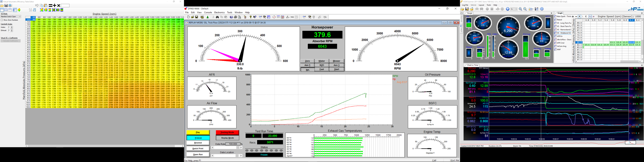Click the red Testing Mode button
Viewport: 644px width, 162px height.
[x=227, y=132]
